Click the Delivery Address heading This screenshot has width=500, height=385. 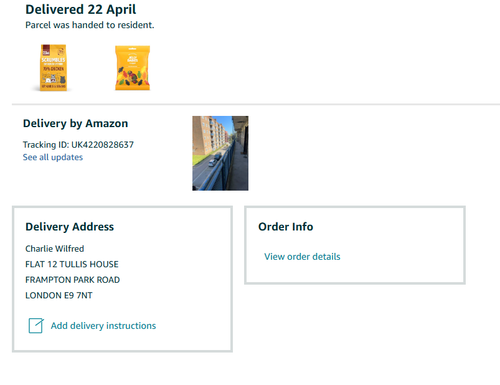click(70, 227)
